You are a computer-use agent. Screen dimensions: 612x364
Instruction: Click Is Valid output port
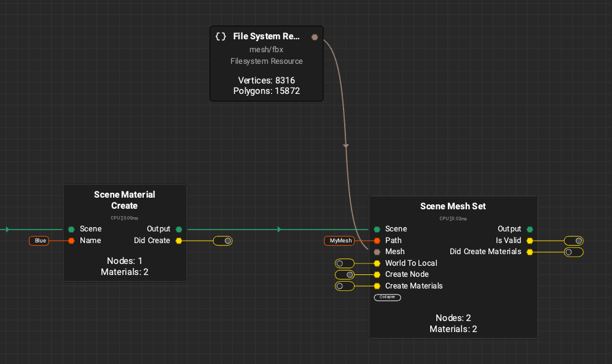tap(530, 241)
